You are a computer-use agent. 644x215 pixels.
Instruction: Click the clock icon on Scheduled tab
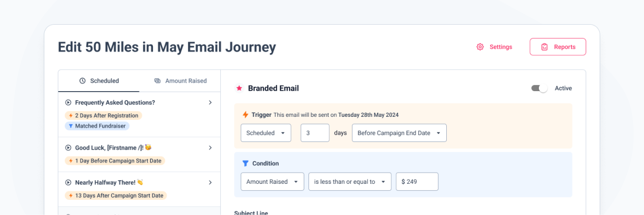[83, 81]
